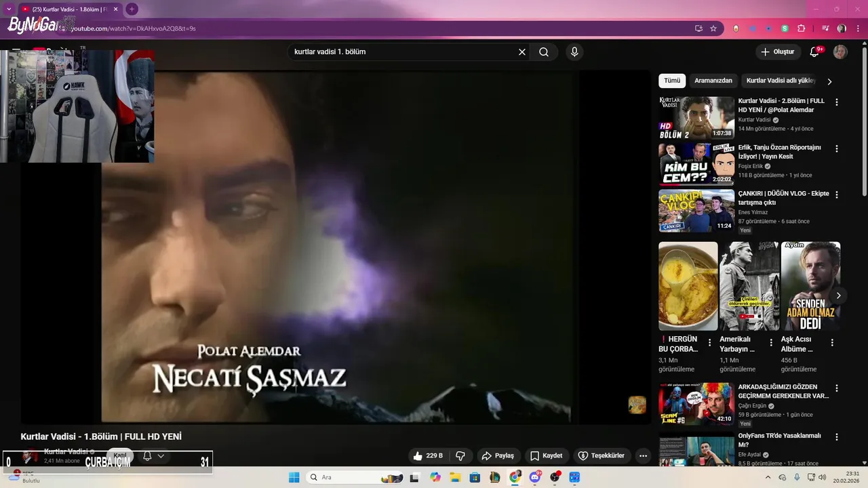Open the 'Amerikalı Yarbayın' short
The height and width of the screenshot is (488, 868).
pos(749,286)
